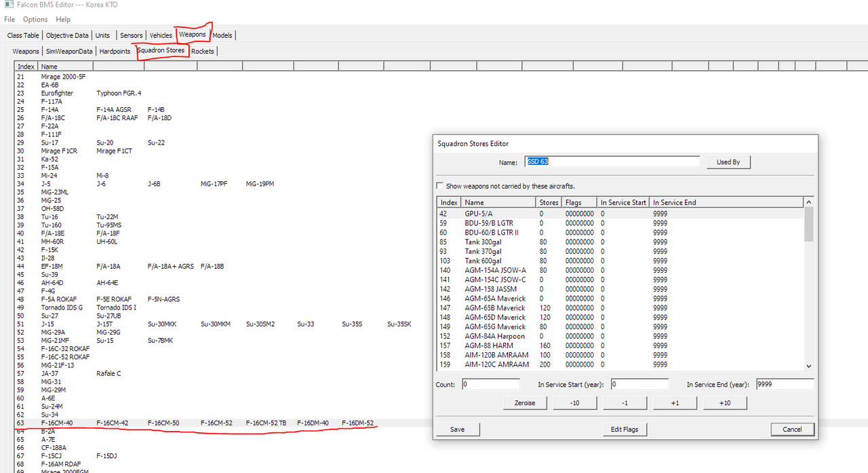The image size is (868, 473).
Task: Click the +10 count button
Action: 725,403
